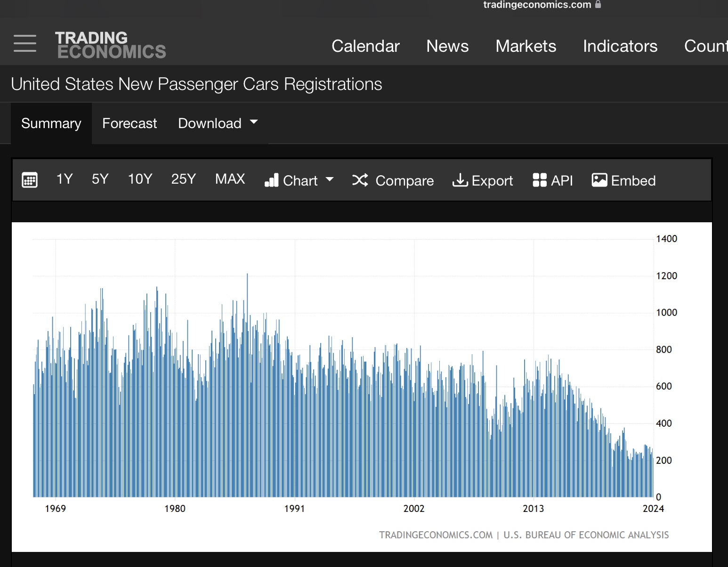Open the Calendar menu item
This screenshot has width=728, height=567.
click(365, 46)
